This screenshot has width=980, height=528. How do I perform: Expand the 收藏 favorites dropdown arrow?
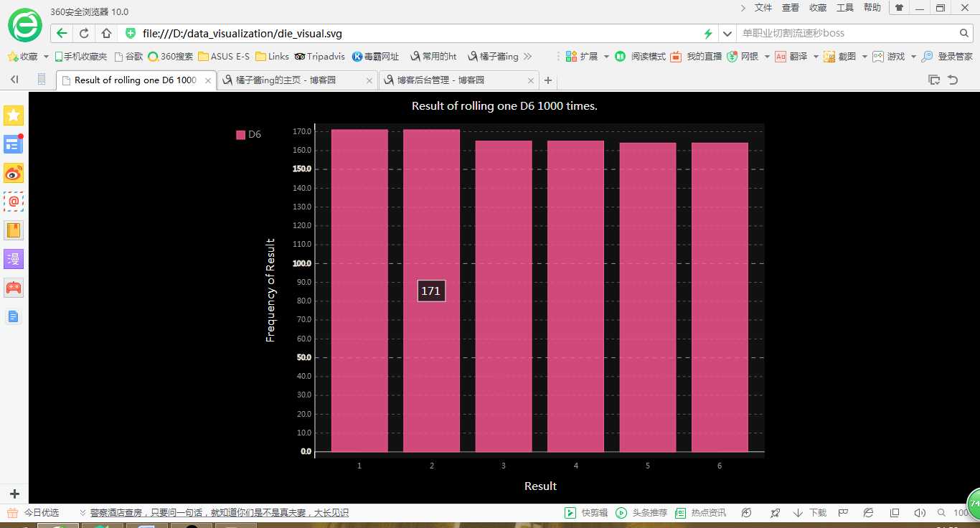click(47, 56)
